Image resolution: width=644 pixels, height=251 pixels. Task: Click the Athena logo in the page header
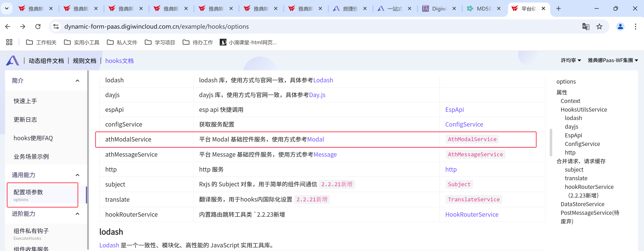click(12, 61)
